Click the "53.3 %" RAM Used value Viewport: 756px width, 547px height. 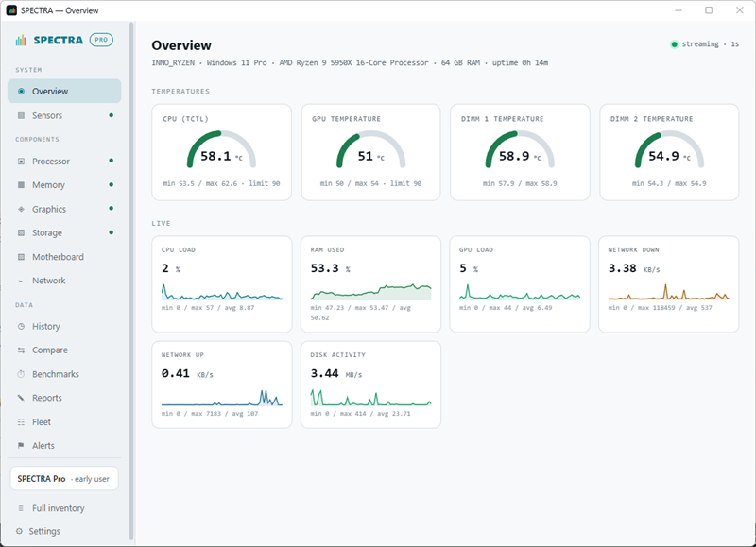[x=330, y=268]
